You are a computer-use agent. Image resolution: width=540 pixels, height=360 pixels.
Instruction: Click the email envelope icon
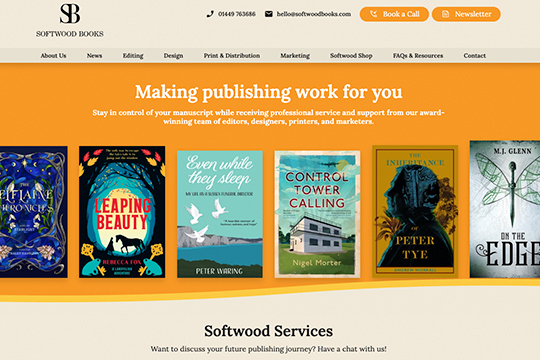pyautogui.click(x=269, y=14)
